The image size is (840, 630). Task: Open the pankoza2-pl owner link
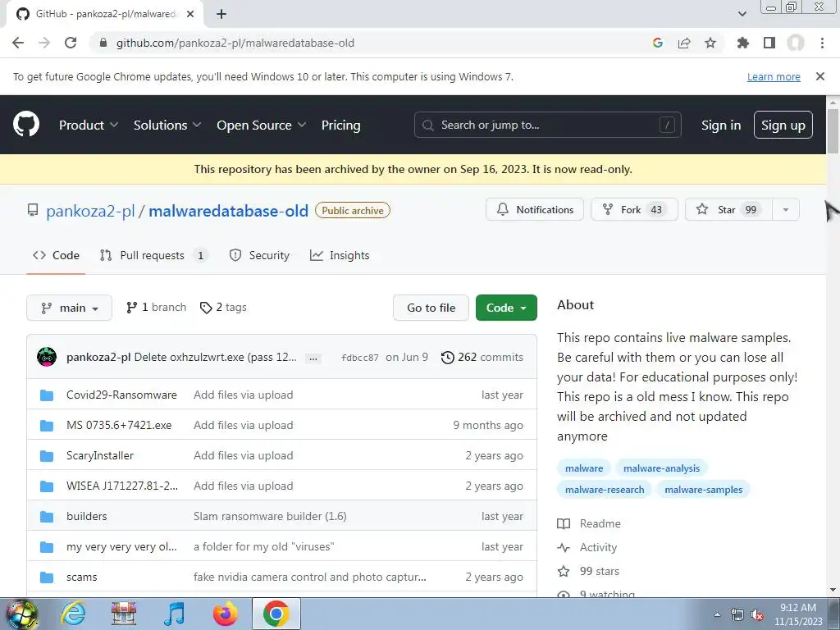pos(90,211)
